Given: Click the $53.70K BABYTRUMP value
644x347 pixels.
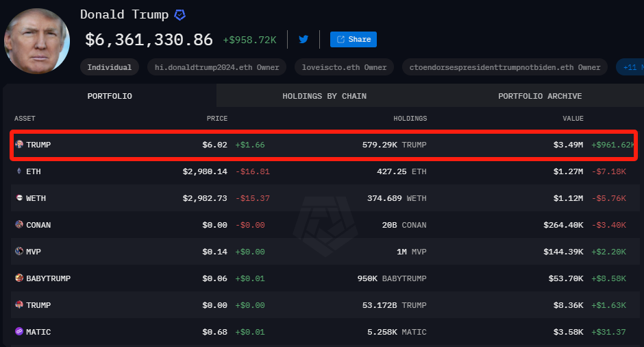Looking at the screenshot, I should (565, 278).
